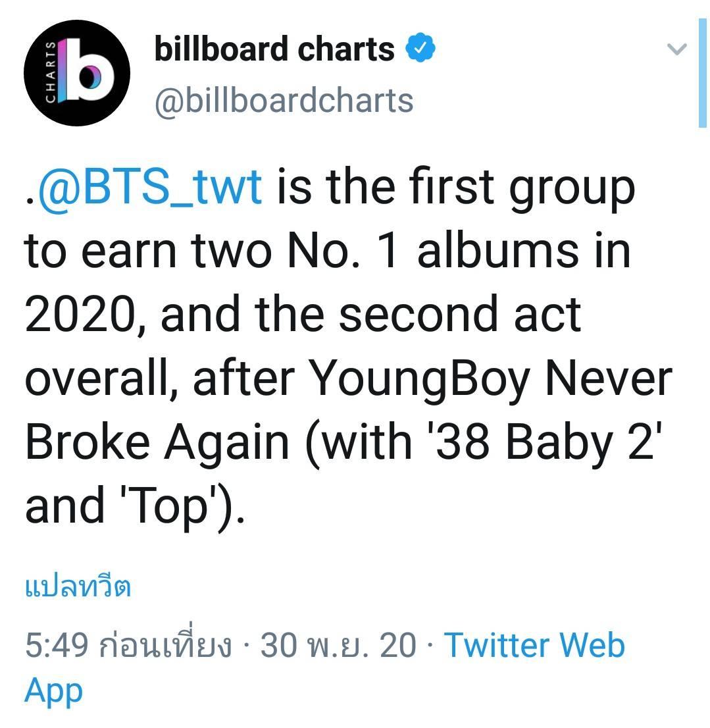Click the blue verified badge
This screenshot has width=710, height=728.
pos(421,49)
